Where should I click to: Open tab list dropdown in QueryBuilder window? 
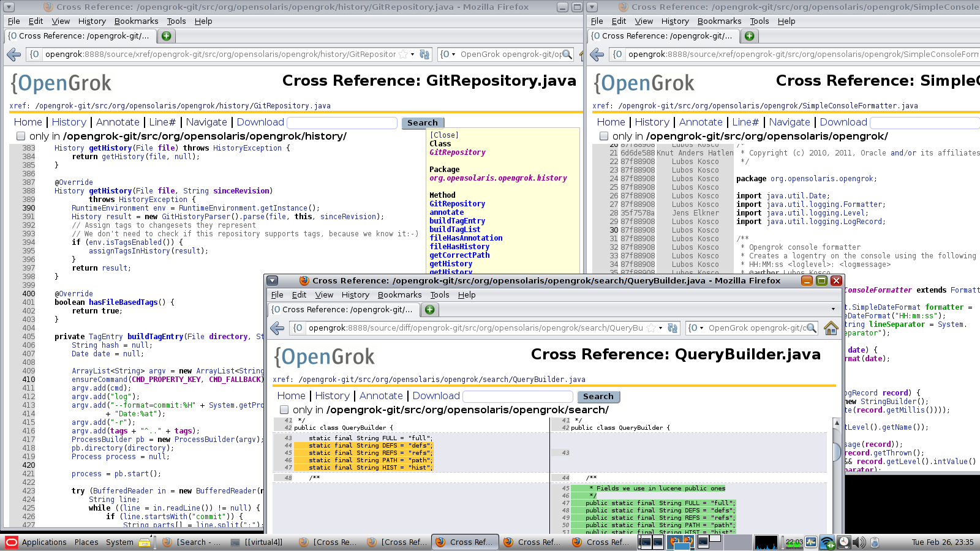tap(832, 309)
